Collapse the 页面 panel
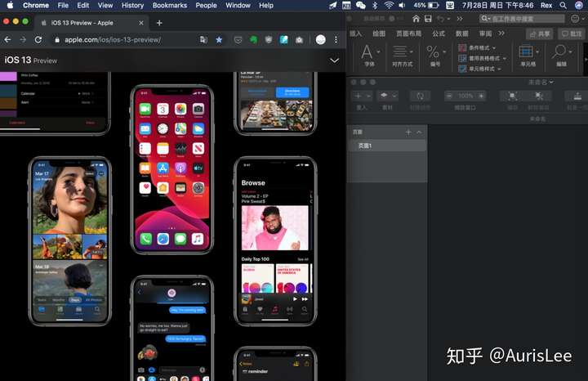 (420, 132)
